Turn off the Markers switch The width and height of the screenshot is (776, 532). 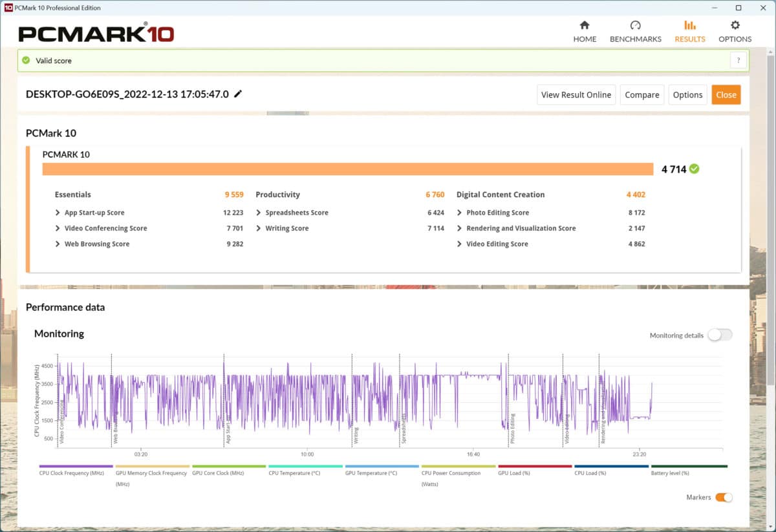pos(724,497)
